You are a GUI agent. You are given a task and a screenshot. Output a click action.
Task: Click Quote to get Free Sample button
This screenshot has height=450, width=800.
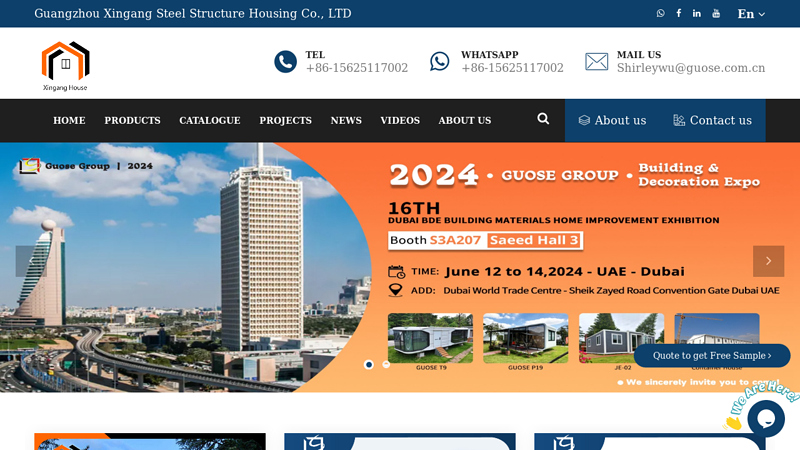[712, 356]
